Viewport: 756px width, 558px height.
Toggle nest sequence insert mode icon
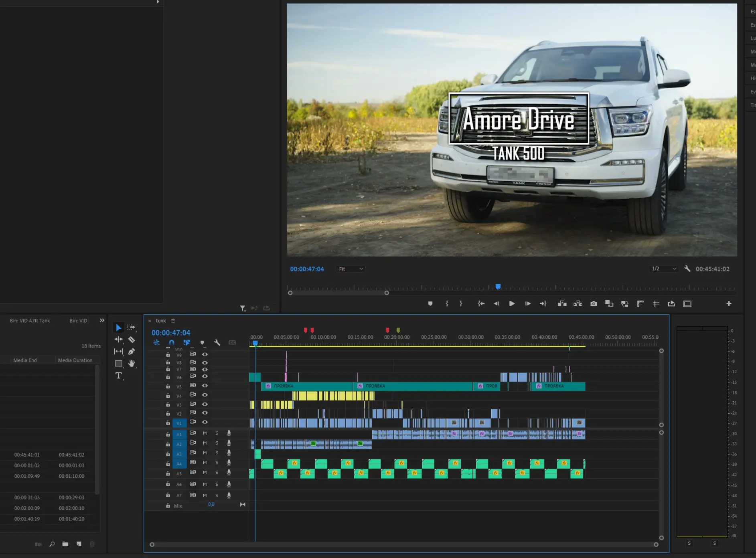point(156,342)
